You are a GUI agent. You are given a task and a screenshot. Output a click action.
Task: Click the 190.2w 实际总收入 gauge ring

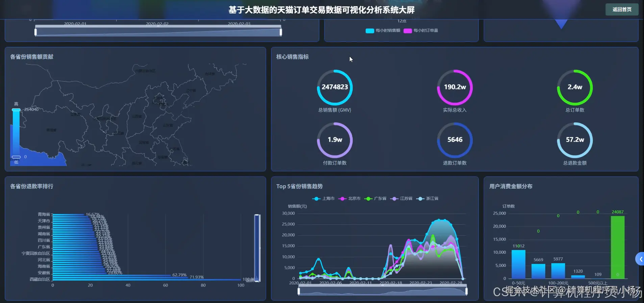tap(455, 87)
